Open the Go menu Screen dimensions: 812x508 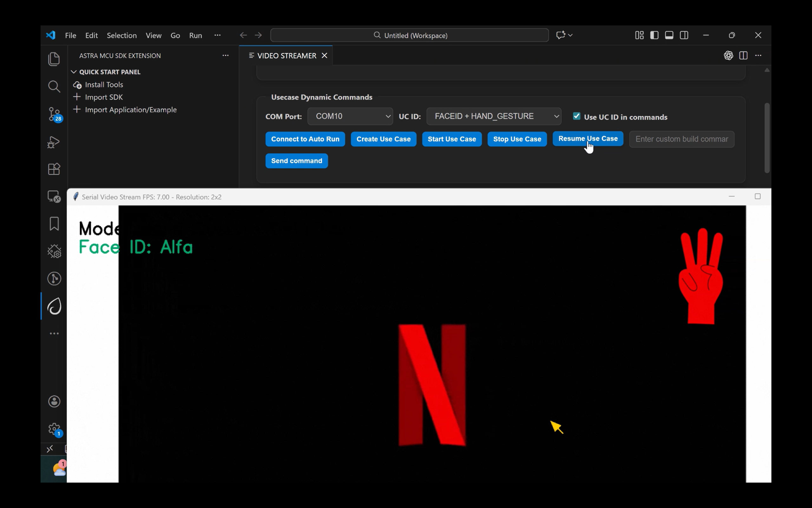pyautogui.click(x=175, y=35)
